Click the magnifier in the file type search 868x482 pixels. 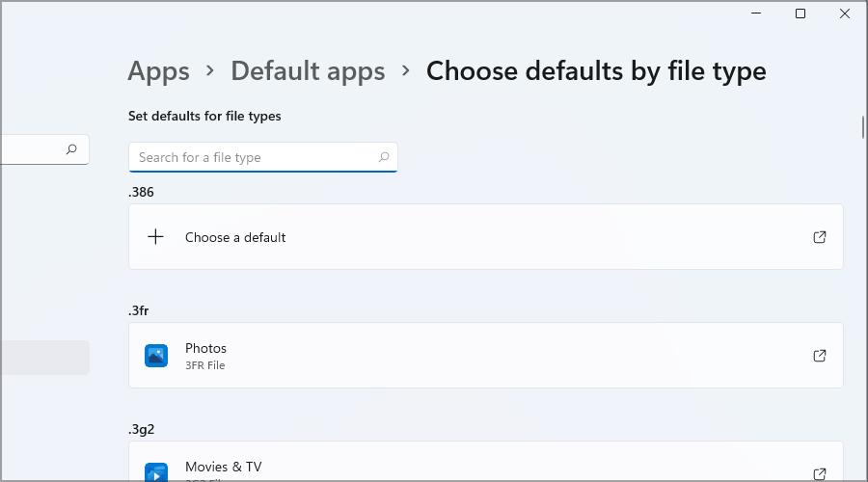click(x=384, y=157)
